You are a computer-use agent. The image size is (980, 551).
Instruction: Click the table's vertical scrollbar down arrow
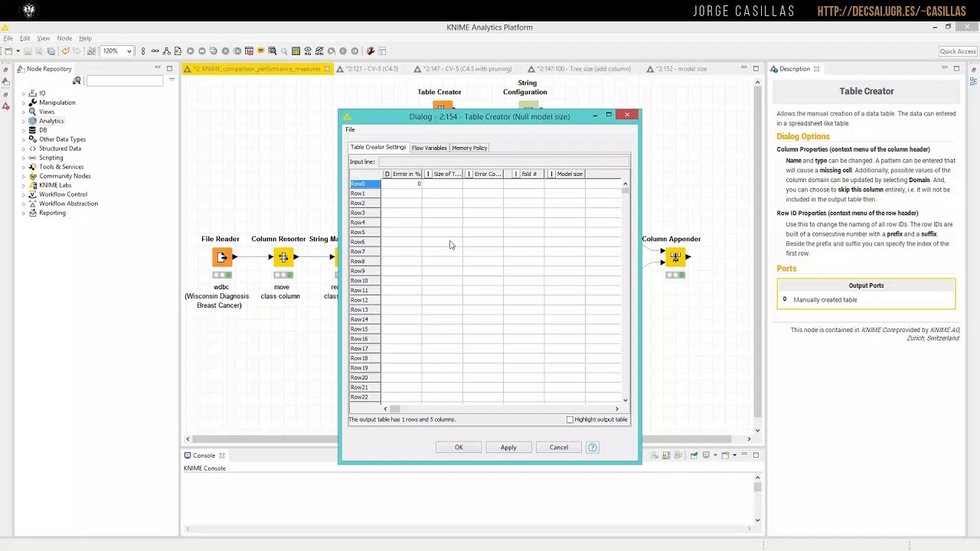pyautogui.click(x=626, y=400)
